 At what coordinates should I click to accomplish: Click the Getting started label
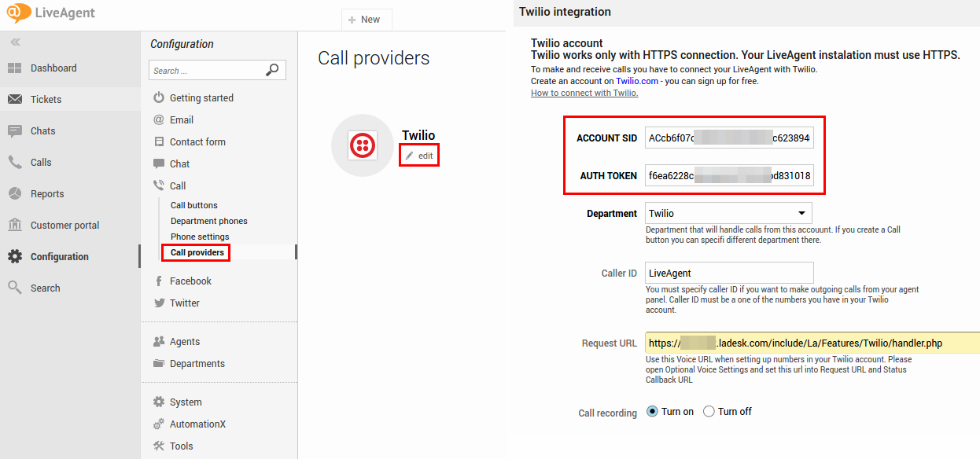tap(201, 98)
